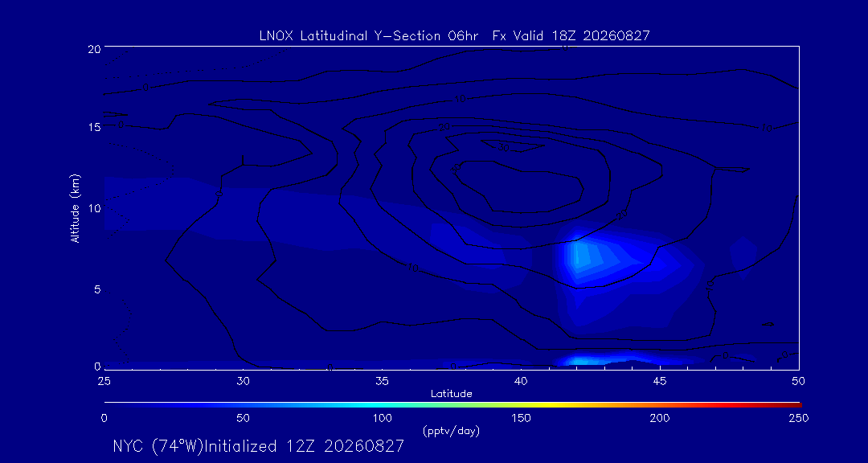Click the NYC (74°W) Initialized 12Z caption
Image resolution: width=868 pixels, height=463 pixels.
click(x=259, y=446)
